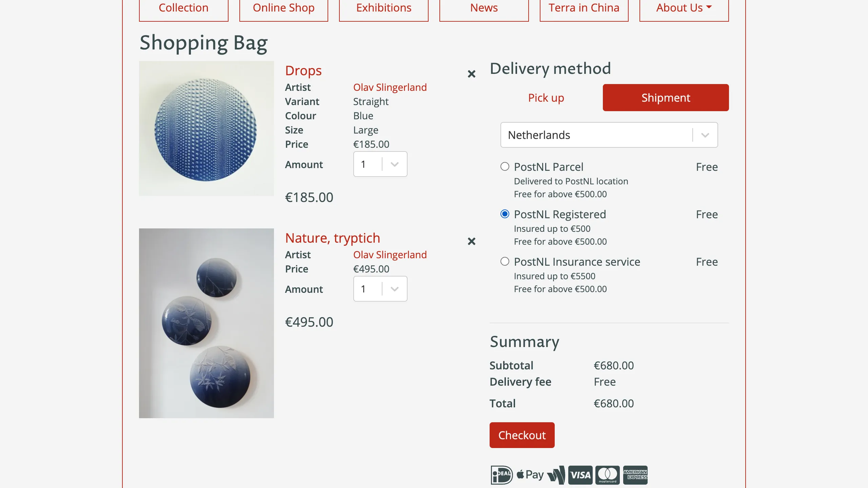
Task: Open the About Us menu
Action: pyautogui.click(x=684, y=8)
